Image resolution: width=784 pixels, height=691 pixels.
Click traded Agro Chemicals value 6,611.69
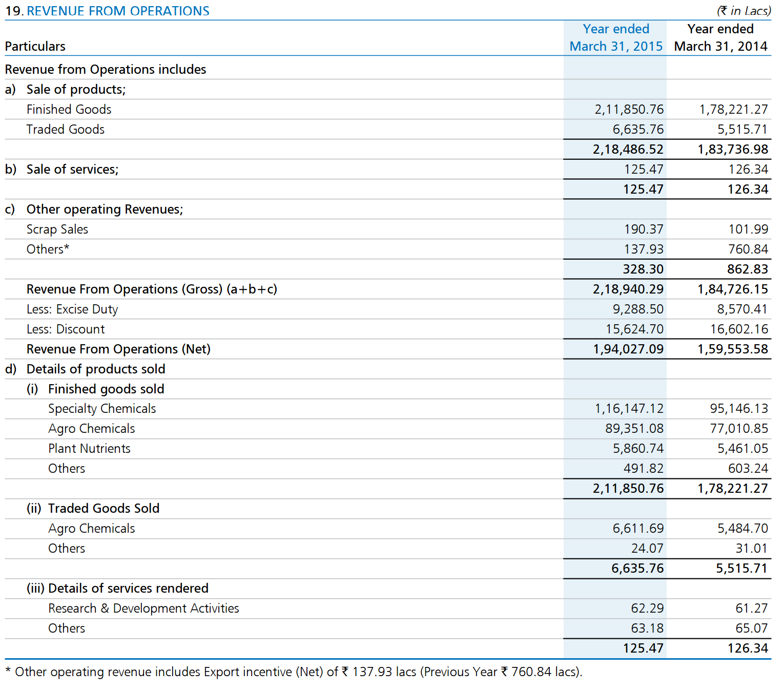click(x=638, y=528)
